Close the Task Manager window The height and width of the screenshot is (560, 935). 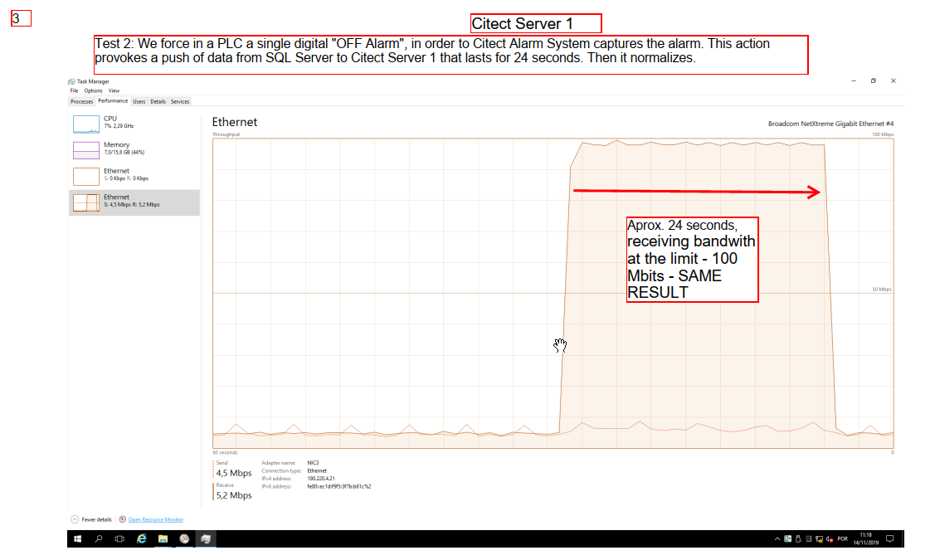(894, 80)
